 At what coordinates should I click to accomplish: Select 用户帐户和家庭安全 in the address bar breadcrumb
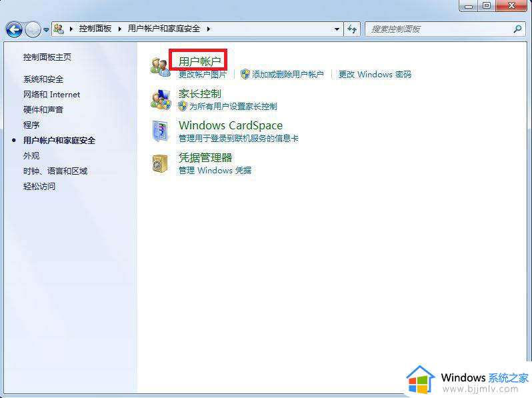(x=163, y=29)
